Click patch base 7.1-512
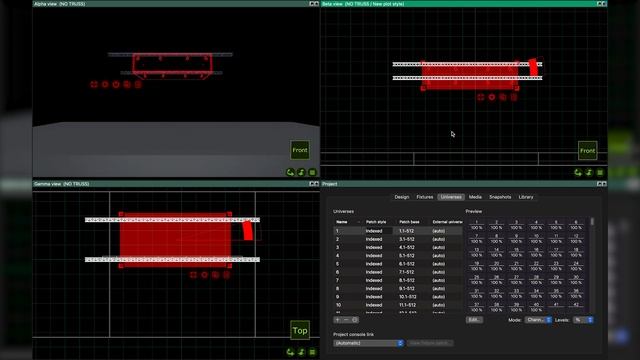640x360 pixels. 407,272
